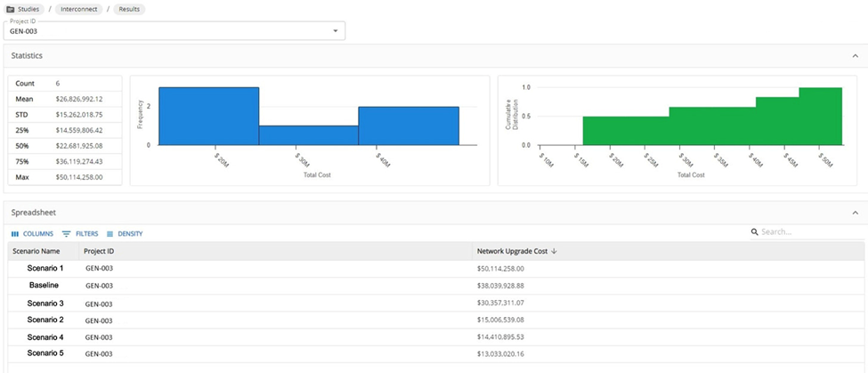Click the 75% value $36,119,274.43
The image size is (868, 373).
pos(79,162)
